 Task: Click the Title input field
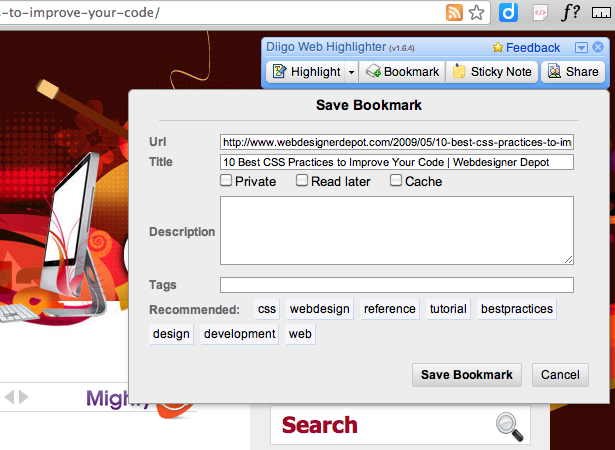pos(397,162)
